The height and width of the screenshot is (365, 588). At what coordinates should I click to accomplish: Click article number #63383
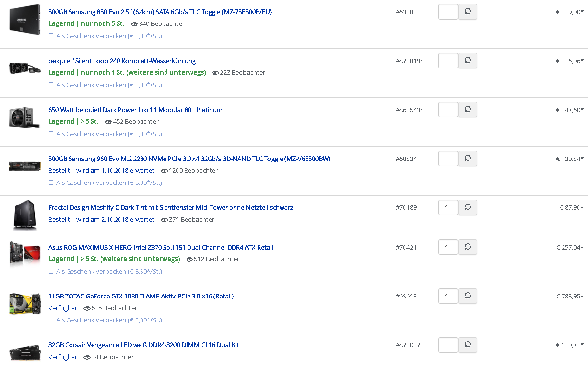point(406,12)
